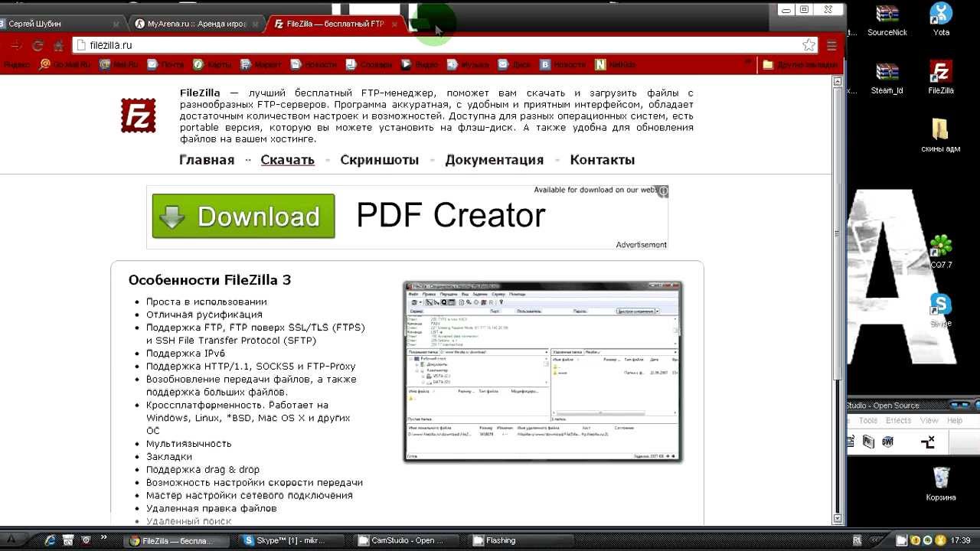Open the SourceNick archive on desktop

887,21
